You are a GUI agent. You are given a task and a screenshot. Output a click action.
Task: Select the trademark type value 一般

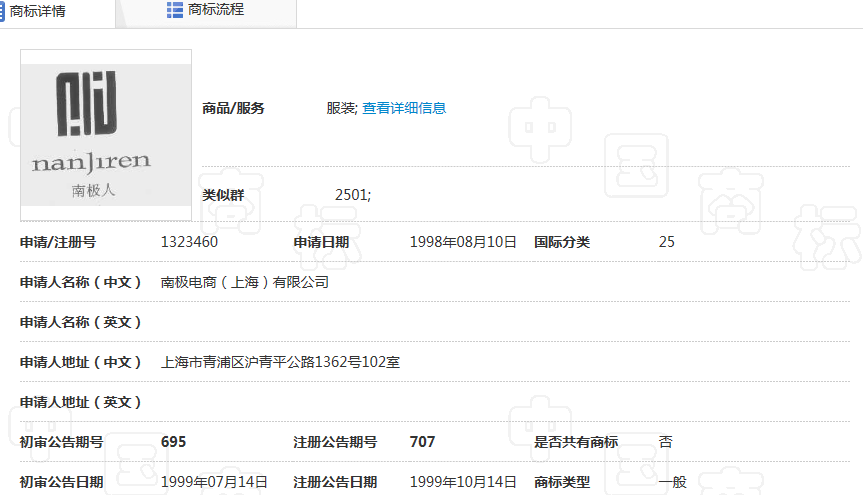click(x=673, y=482)
